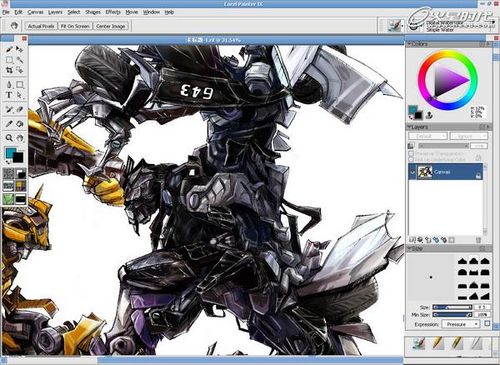The image size is (500, 365).
Task: Open the Canvas menu
Action: 35,12
